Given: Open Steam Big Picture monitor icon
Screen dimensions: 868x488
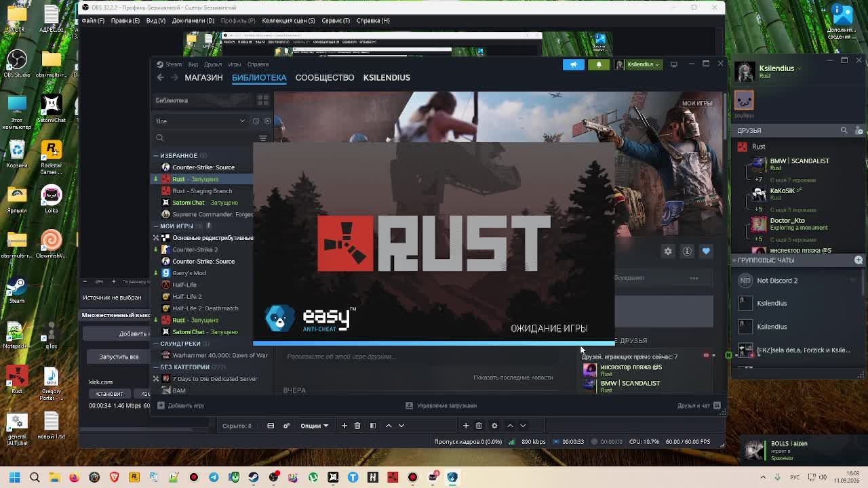Looking at the screenshot, I should 674,64.
